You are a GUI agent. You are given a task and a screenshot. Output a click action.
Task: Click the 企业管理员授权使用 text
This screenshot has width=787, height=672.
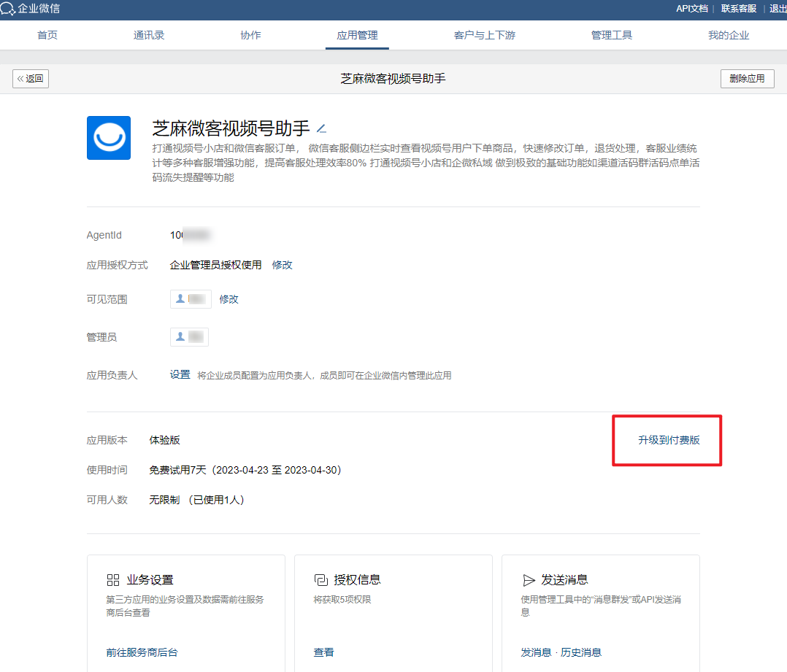[216, 265]
